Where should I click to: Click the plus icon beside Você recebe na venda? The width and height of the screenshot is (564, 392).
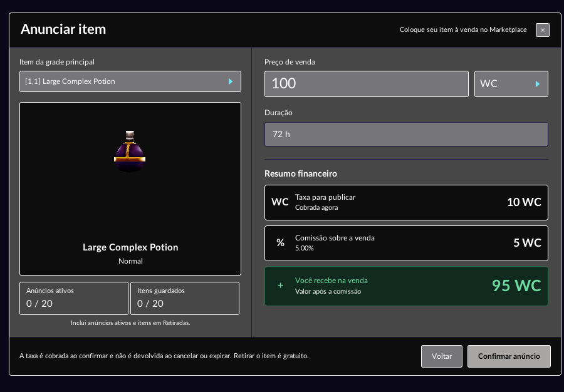pyautogui.click(x=281, y=286)
